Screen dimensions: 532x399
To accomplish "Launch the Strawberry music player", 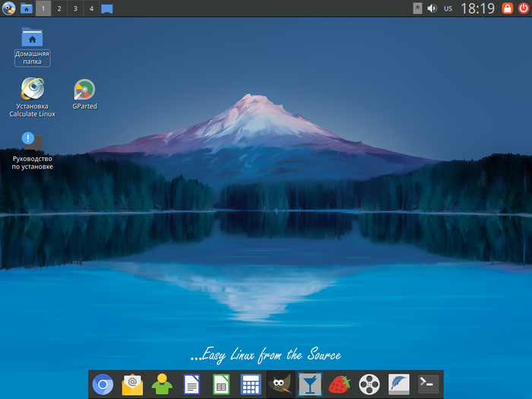I will (340, 385).
